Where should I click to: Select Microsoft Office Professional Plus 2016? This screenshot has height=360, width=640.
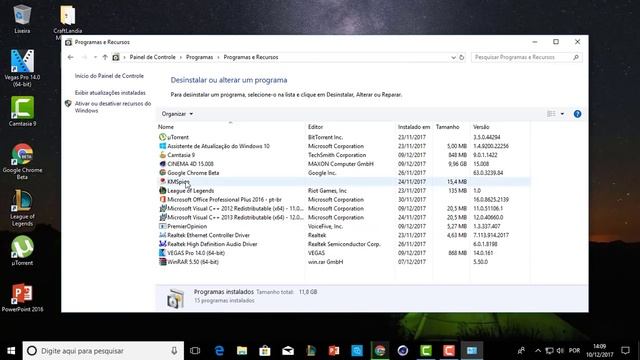tap(344, 200)
